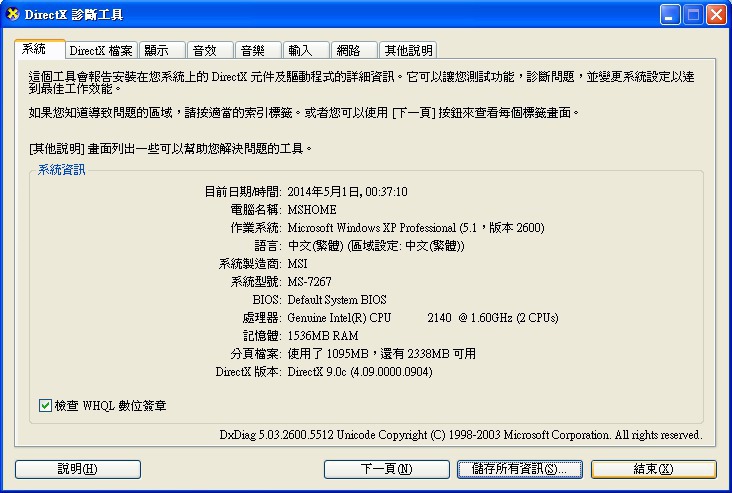732x493 pixels.
Task: Switch to the 系統 tab
Action: pyautogui.click(x=40, y=49)
